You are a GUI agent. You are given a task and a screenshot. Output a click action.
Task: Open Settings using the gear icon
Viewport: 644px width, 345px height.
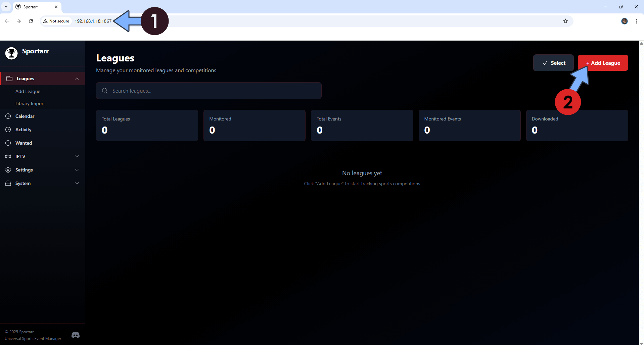point(8,170)
